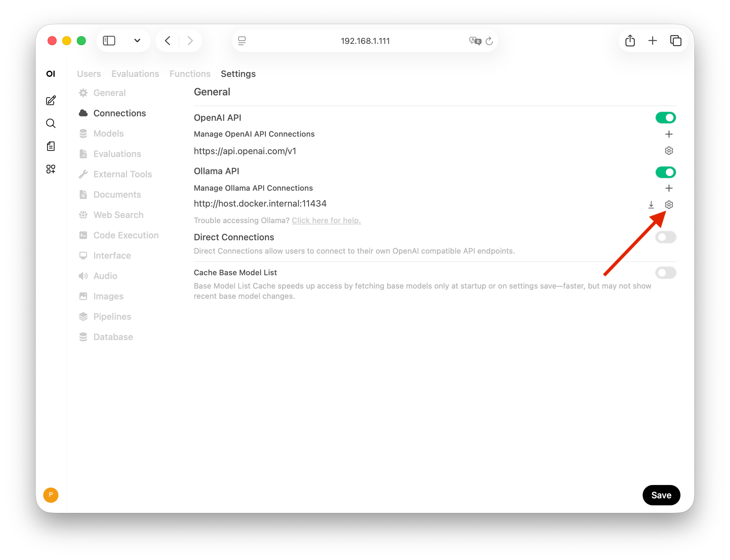This screenshot has width=730, height=560.
Task: Expand the browser sidebar dropdown chevron
Action: [x=137, y=41]
